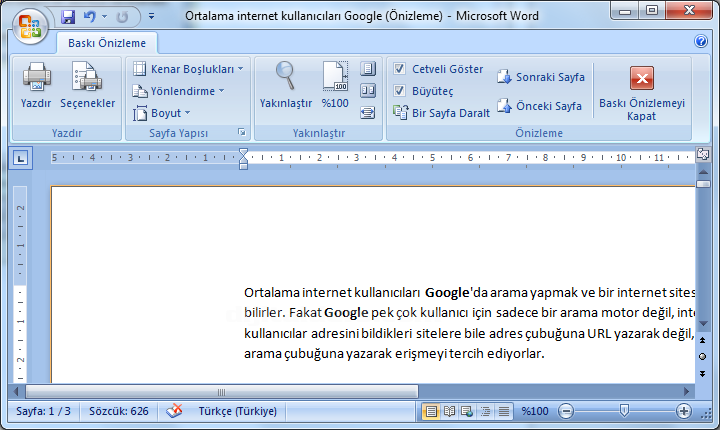Image resolution: width=720 pixels, height=430 pixels.
Task: Select the Baskı Önizleme tab
Action: click(107, 43)
